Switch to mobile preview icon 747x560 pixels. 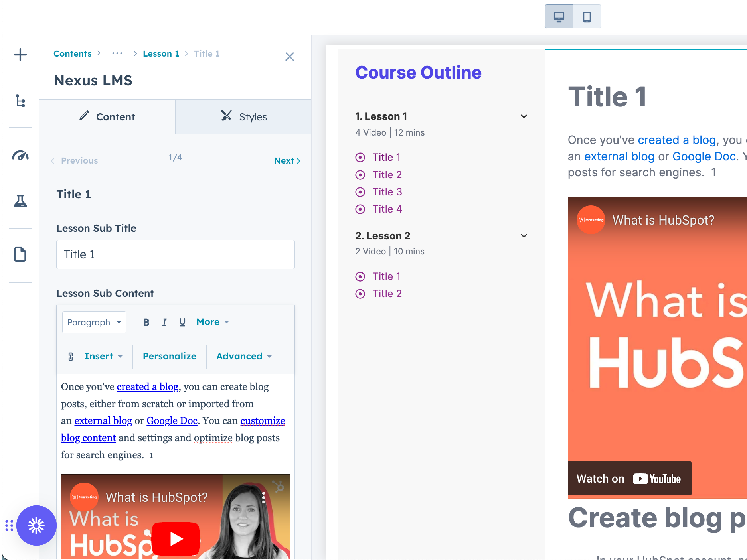pyautogui.click(x=587, y=17)
